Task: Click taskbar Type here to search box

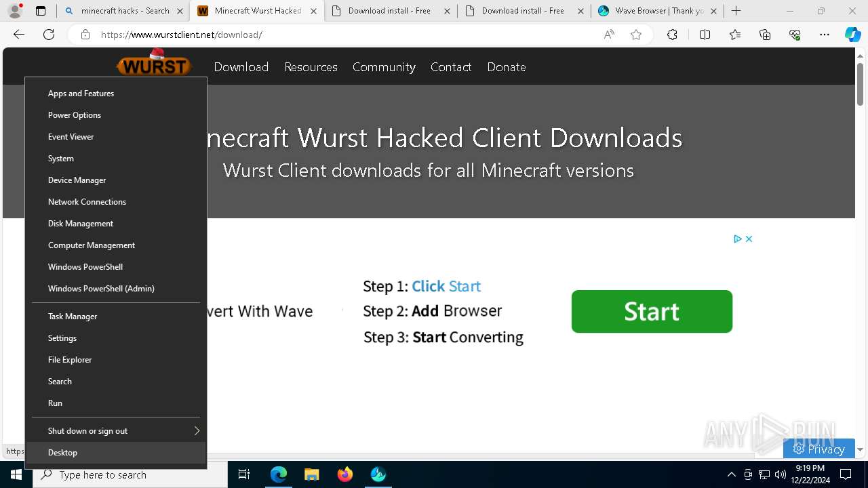Action: pyautogui.click(x=130, y=475)
